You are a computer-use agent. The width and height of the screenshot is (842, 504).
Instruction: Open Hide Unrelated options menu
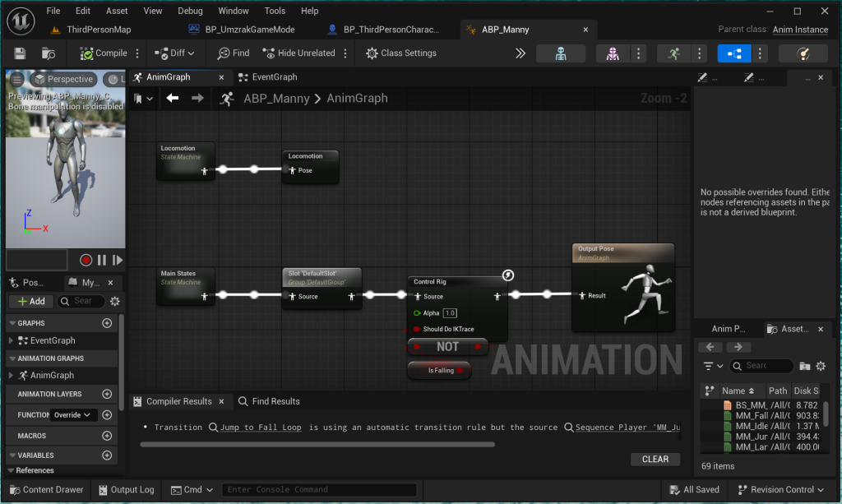(x=345, y=53)
